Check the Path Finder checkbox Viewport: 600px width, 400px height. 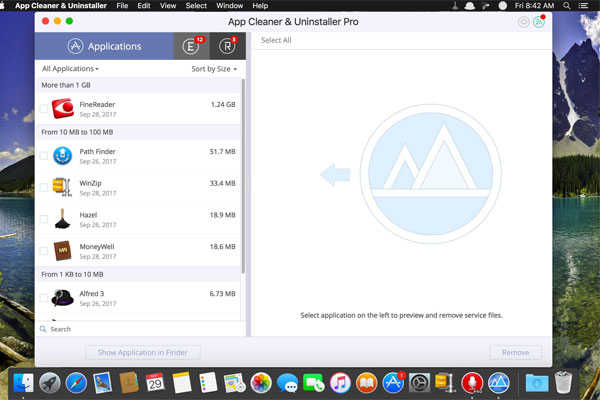pos(43,156)
